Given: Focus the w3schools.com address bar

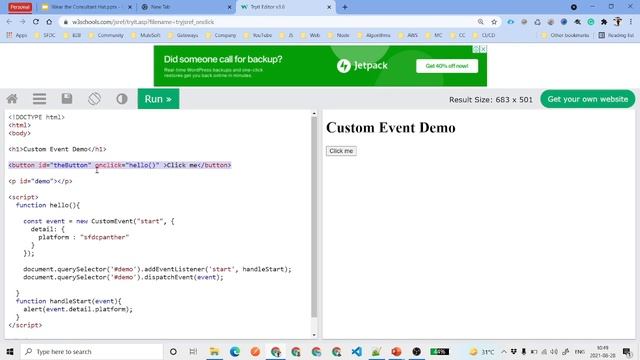Looking at the screenshot, I should [269, 22].
